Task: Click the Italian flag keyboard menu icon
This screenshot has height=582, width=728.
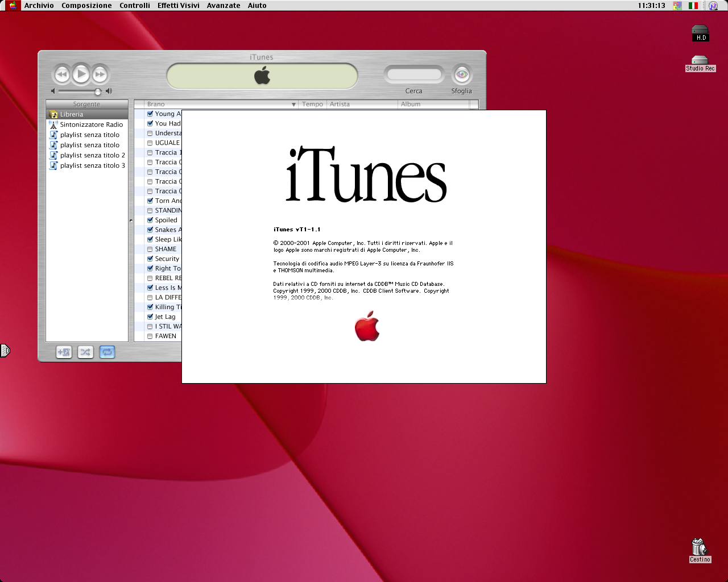Action: tap(693, 6)
